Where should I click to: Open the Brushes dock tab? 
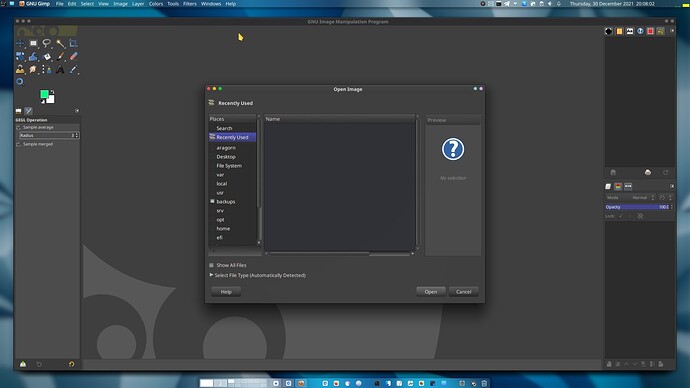pyautogui.click(x=609, y=31)
